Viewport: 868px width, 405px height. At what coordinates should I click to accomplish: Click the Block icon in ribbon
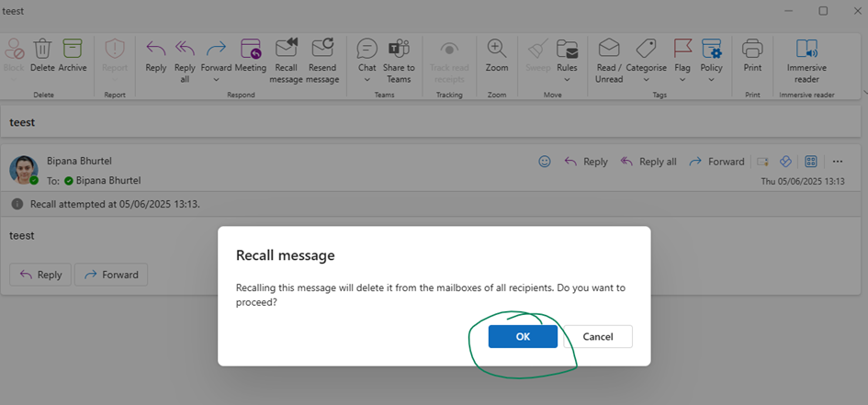(14, 49)
